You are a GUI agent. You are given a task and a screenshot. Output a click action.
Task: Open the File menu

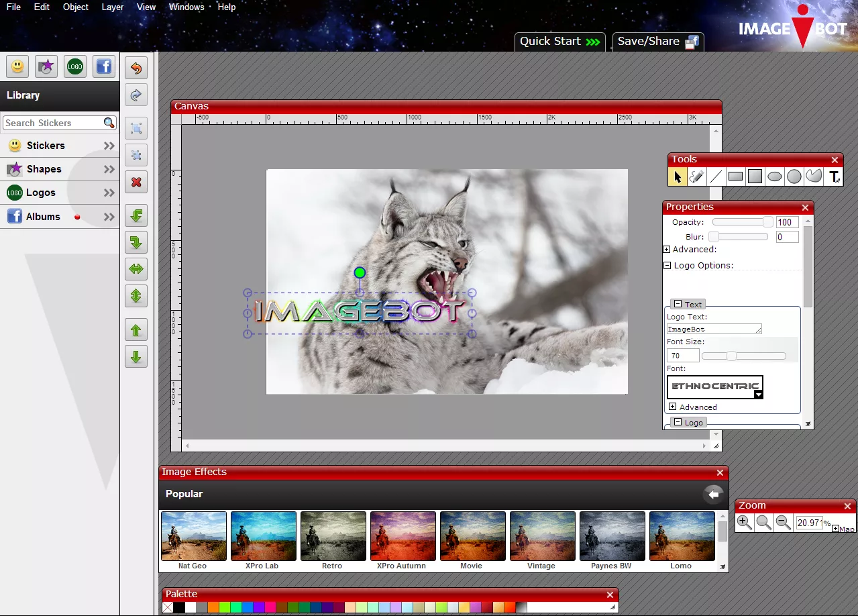[x=13, y=7]
